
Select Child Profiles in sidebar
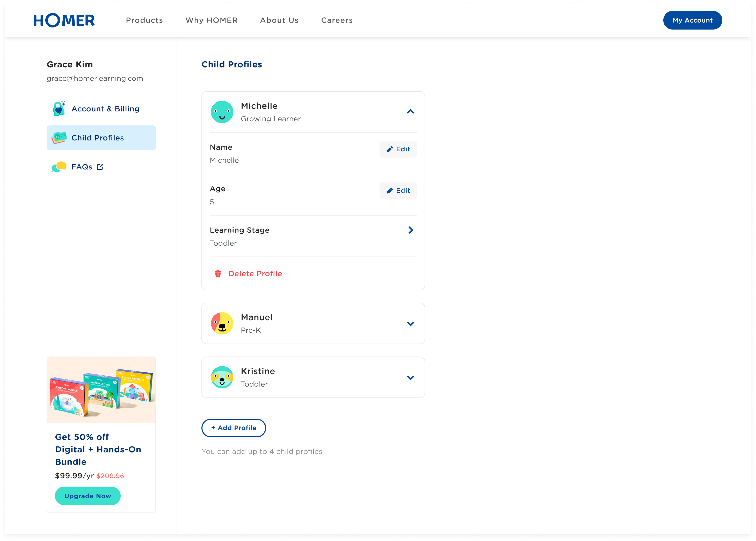tap(101, 138)
